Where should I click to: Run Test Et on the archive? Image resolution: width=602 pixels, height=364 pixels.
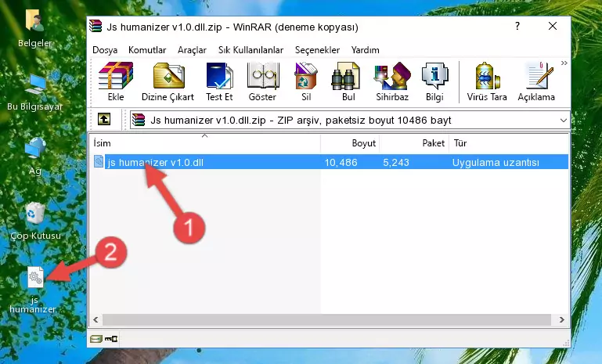[219, 81]
